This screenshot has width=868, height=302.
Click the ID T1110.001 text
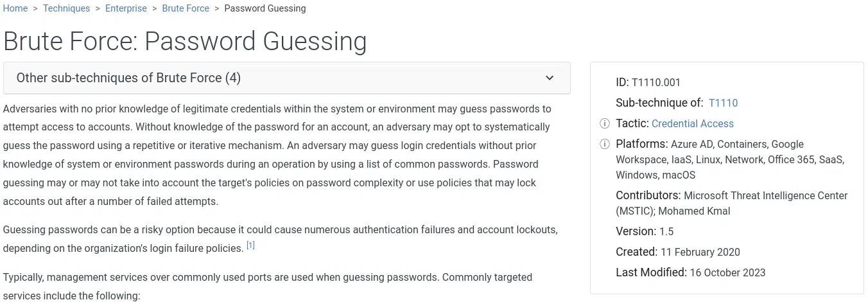click(648, 82)
